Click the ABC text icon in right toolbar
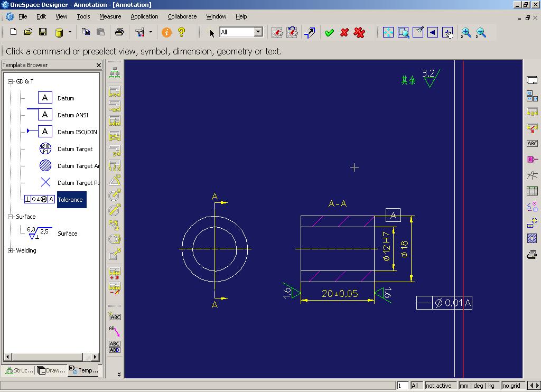This screenshot has width=541, height=392. click(x=532, y=143)
